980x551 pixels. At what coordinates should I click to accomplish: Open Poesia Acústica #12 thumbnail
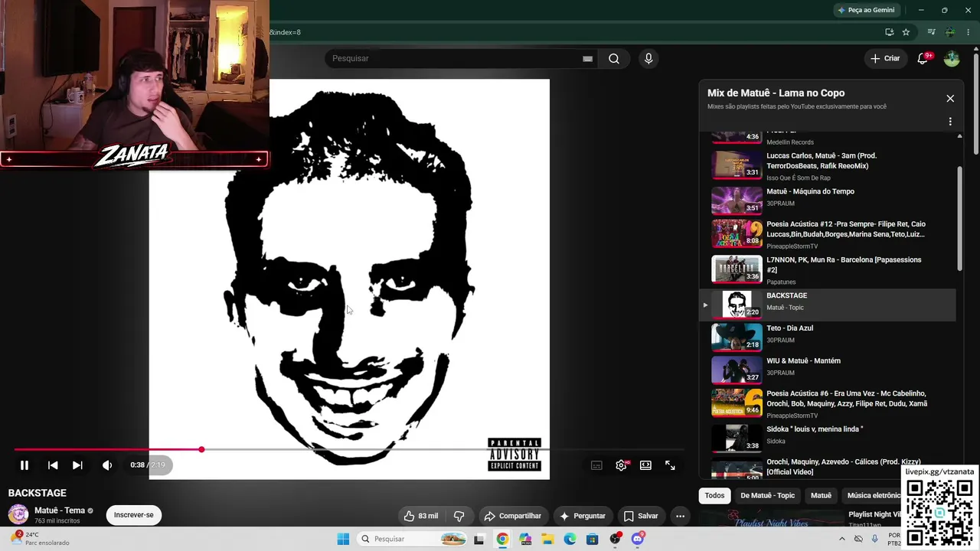[x=737, y=234]
